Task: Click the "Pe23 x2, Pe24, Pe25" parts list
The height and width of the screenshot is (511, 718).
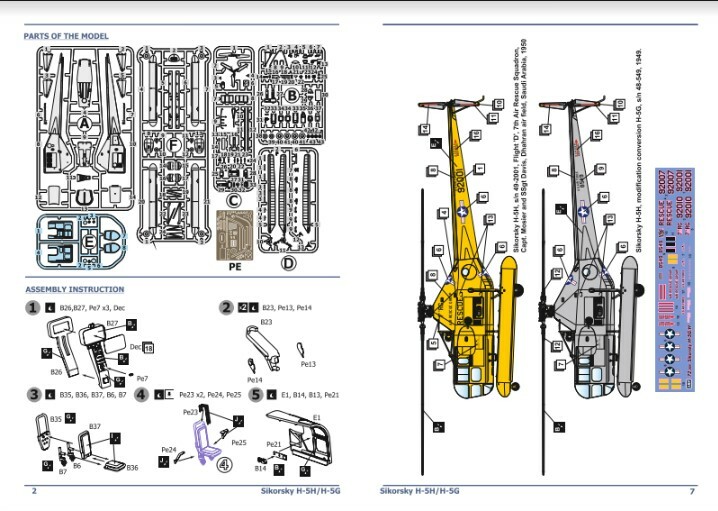Action: (x=210, y=395)
